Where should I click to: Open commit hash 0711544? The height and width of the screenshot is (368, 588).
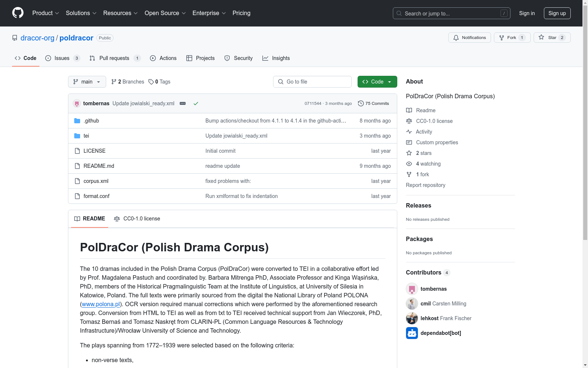point(313,103)
